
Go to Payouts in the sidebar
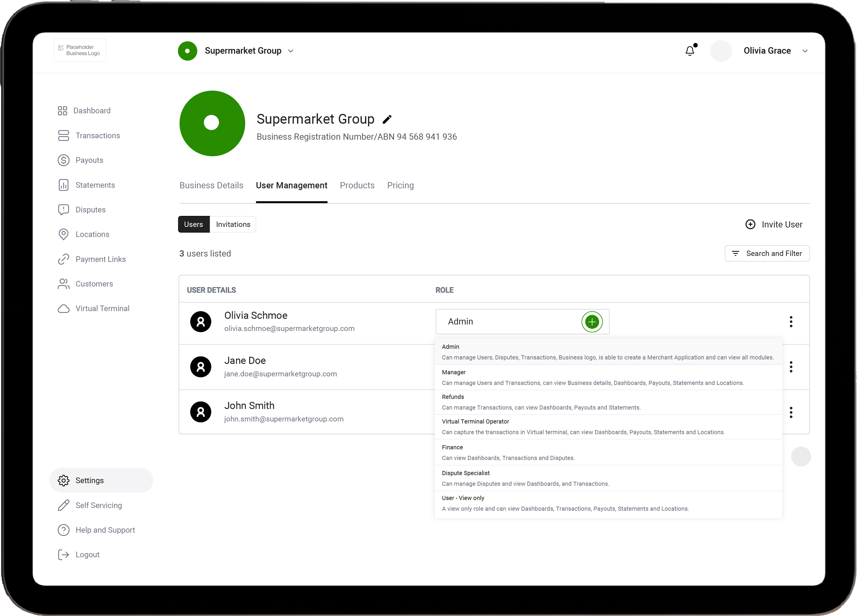click(89, 160)
